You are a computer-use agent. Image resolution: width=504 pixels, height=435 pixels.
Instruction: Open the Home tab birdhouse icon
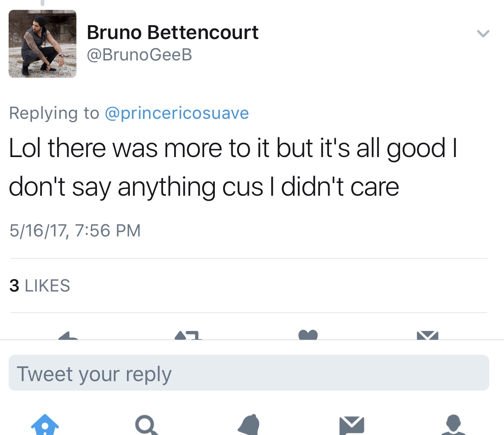pos(45,424)
